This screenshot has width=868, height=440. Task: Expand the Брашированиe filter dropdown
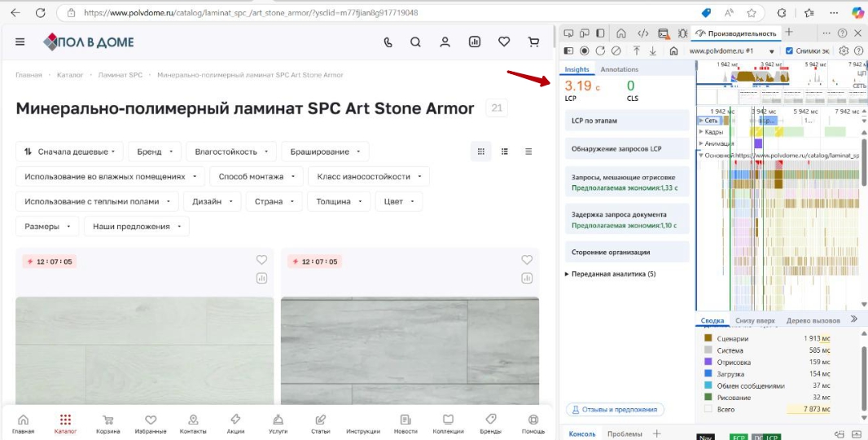pos(325,152)
